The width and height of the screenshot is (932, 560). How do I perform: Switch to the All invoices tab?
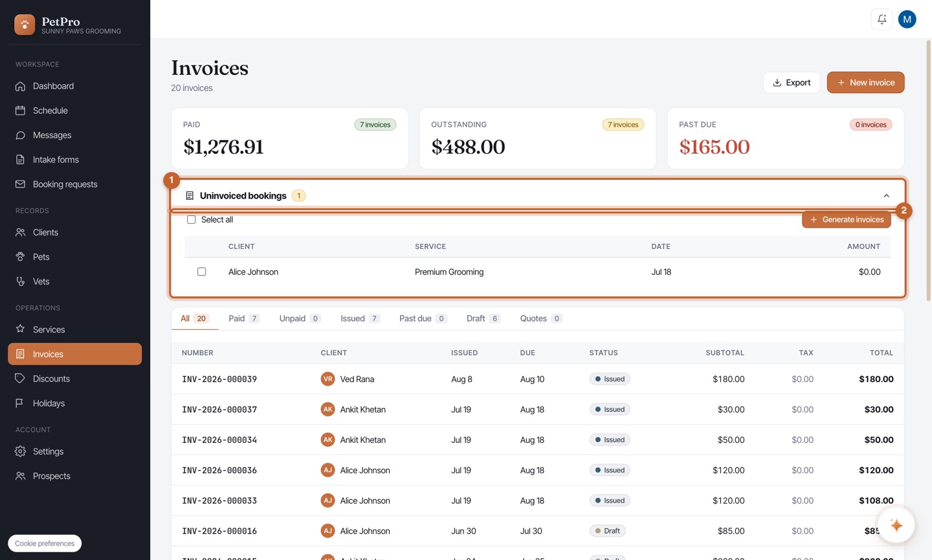pos(194,318)
